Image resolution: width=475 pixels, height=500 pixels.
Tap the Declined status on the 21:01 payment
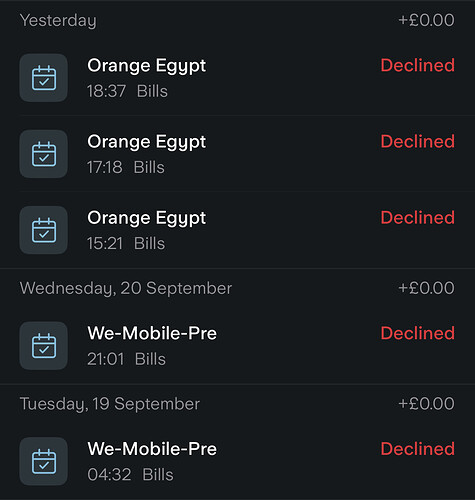pos(418,333)
